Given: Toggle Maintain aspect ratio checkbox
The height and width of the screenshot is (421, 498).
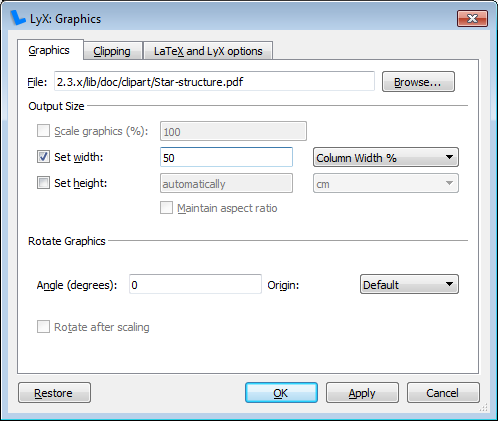Looking at the screenshot, I should [x=166, y=208].
